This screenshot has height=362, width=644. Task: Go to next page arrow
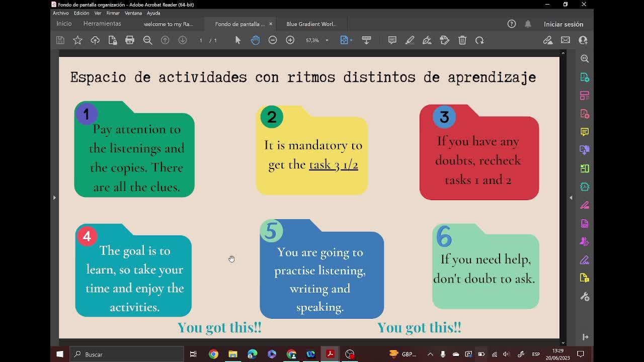[x=183, y=40]
